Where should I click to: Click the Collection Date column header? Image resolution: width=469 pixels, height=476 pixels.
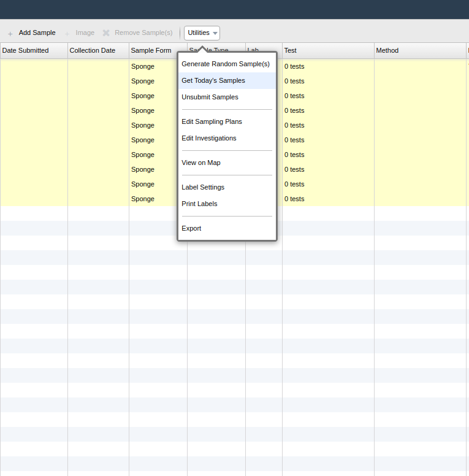[x=98, y=50]
